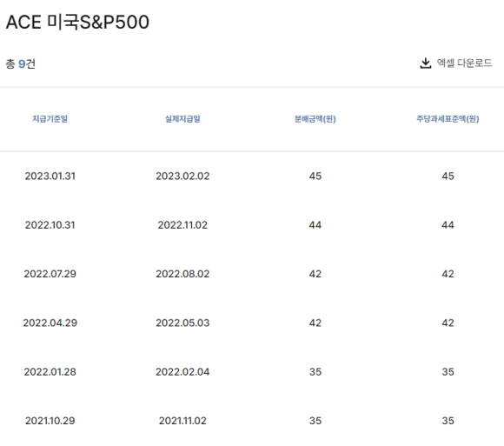This screenshot has width=504, height=446.
Task: Click the 분배금액(원) column header
Action: [315, 119]
